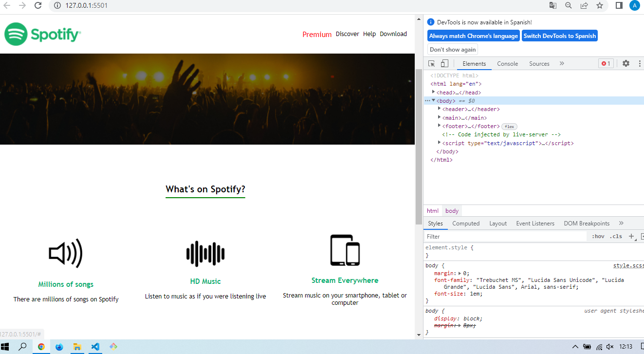The height and width of the screenshot is (354, 644).
Task: Expand the footer element node
Action: click(x=440, y=126)
